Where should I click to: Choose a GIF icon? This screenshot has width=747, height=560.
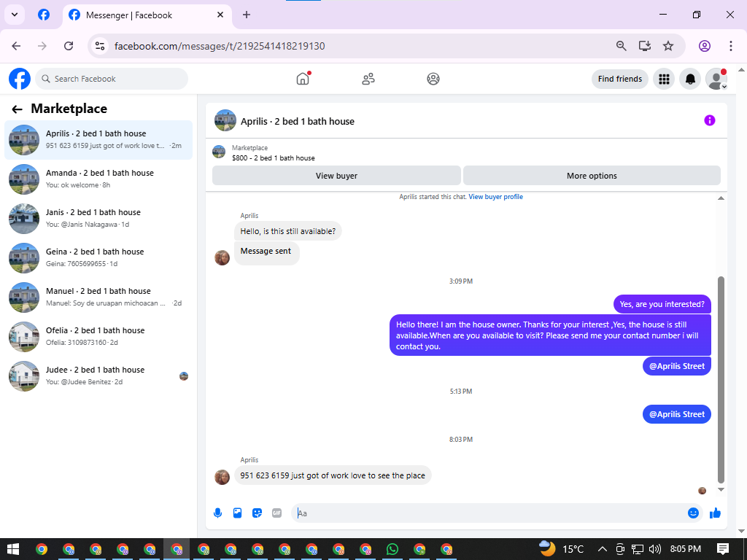[x=276, y=513]
